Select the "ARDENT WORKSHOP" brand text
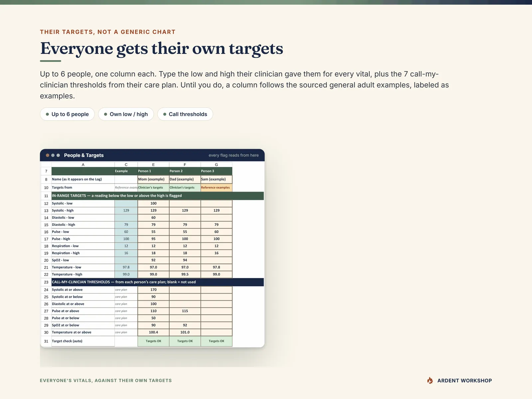The image size is (532, 399). 465,381
